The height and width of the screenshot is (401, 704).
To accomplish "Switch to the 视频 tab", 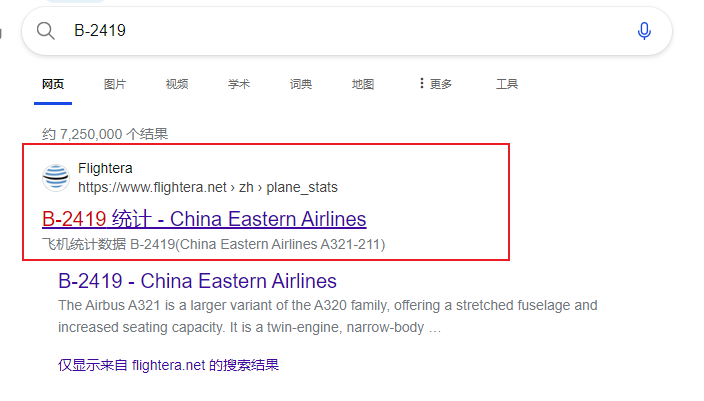I will point(177,84).
